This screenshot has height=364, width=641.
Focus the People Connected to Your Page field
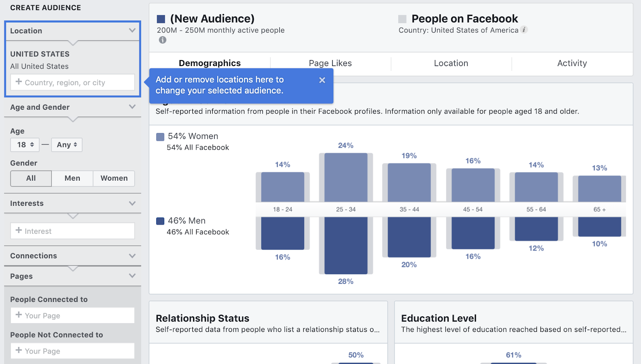tap(73, 316)
